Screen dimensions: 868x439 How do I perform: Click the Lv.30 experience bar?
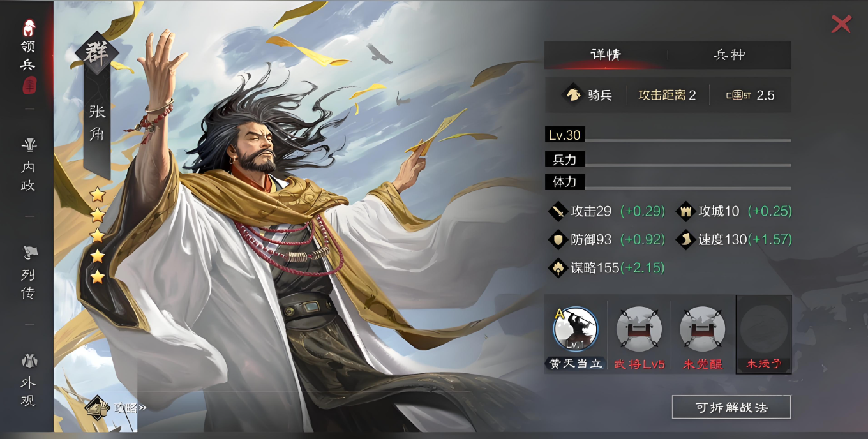click(668, 135)
